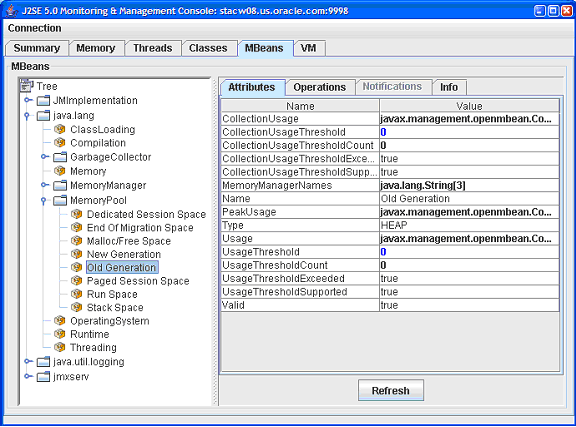
Task: Click the MemoryManager folder icon
Action: [x=60, y=185]
